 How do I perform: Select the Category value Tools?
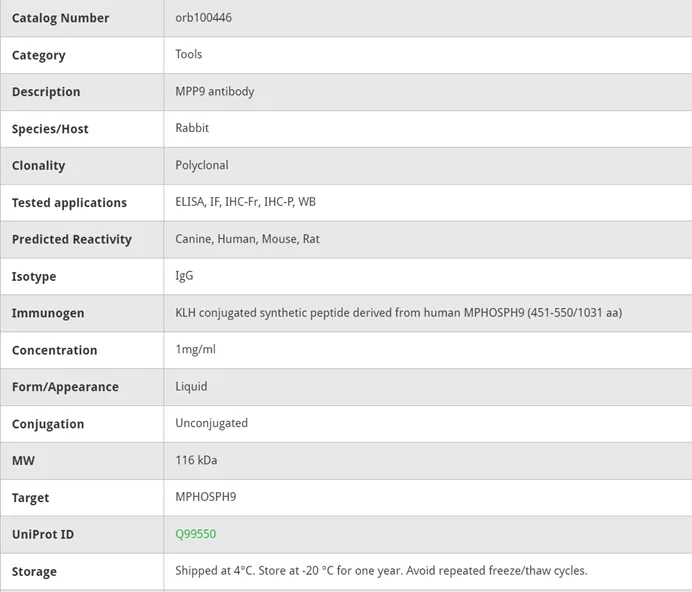188,54
